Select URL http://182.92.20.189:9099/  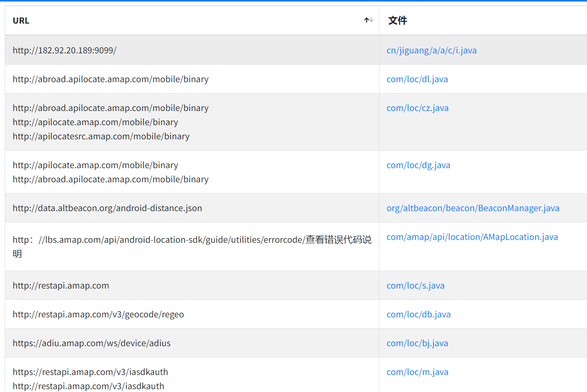click(64, 50)
